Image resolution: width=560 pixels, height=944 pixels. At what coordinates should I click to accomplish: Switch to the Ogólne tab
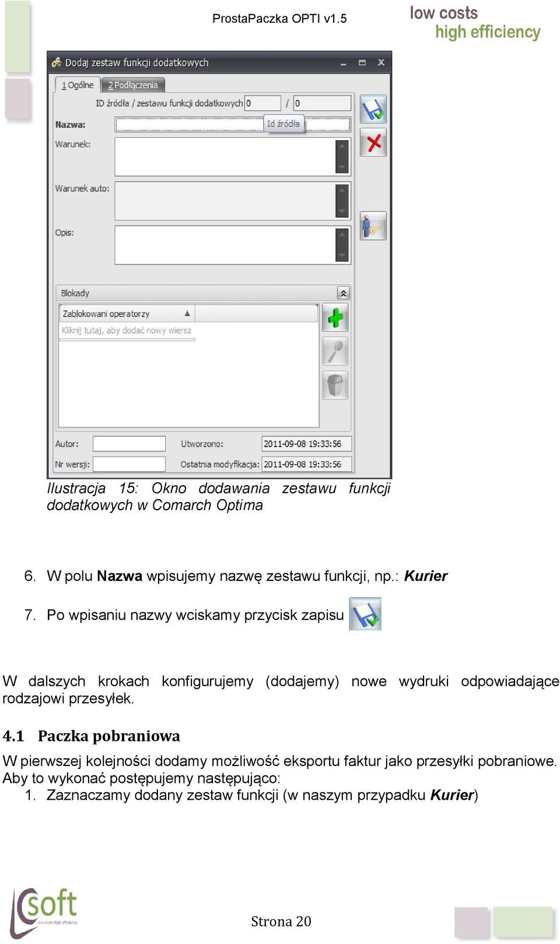[78, 85]
